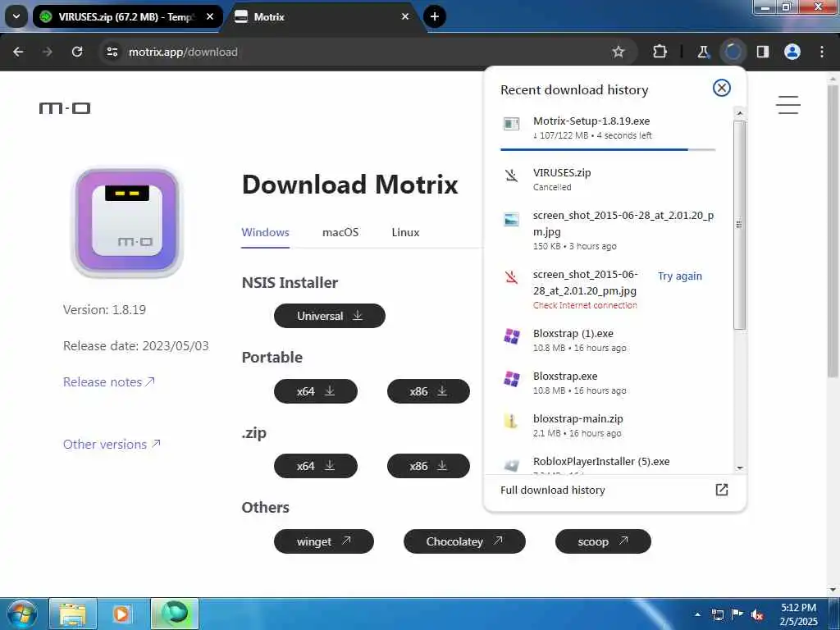Click the browser icon in the taskbar
Viewport: 840px width, 630px height.
(x=175, y=614)
